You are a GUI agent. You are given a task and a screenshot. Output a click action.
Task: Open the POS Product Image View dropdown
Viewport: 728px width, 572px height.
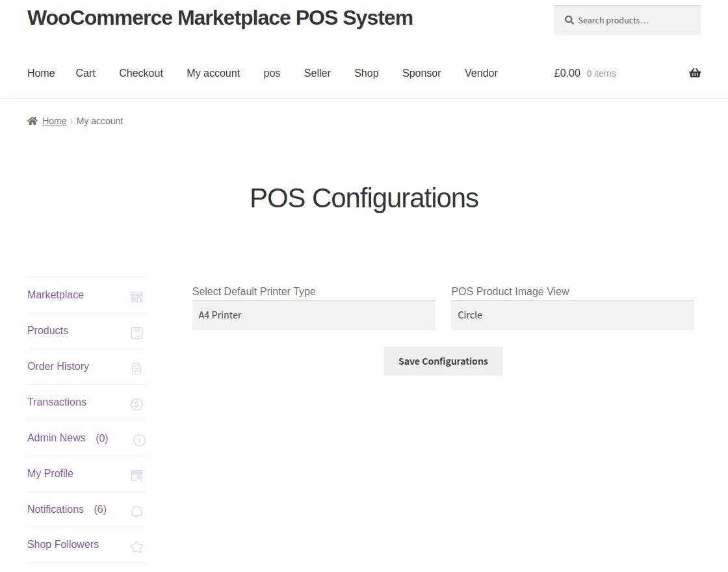tap(572, 315)
